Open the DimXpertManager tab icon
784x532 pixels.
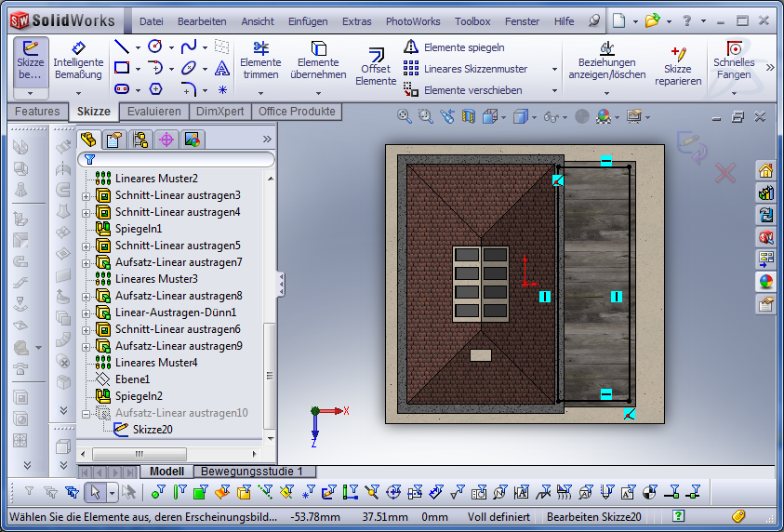point(166,140)
